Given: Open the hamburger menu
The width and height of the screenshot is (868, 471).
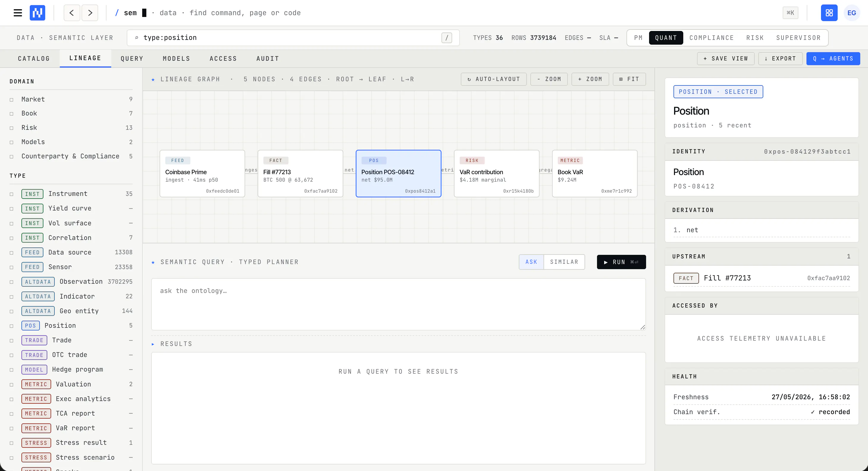Looking at the screenshot, I should (18, 13).
